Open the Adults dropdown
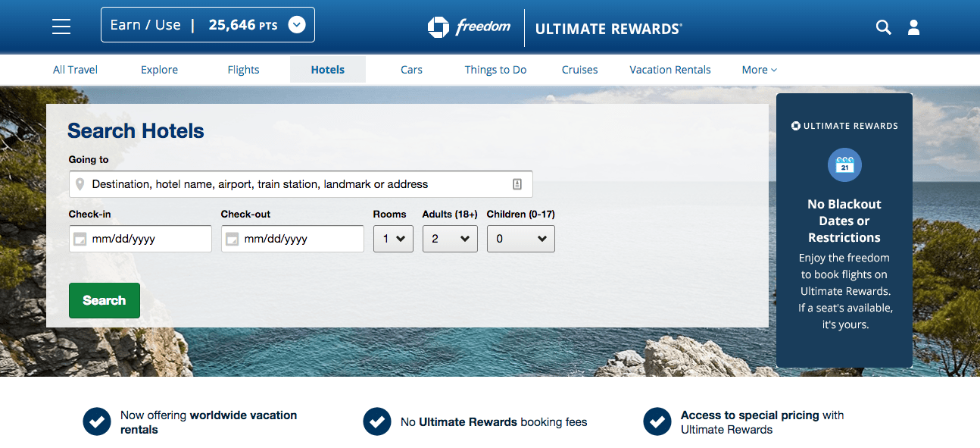Screen dimensions: 980x448 450,239
